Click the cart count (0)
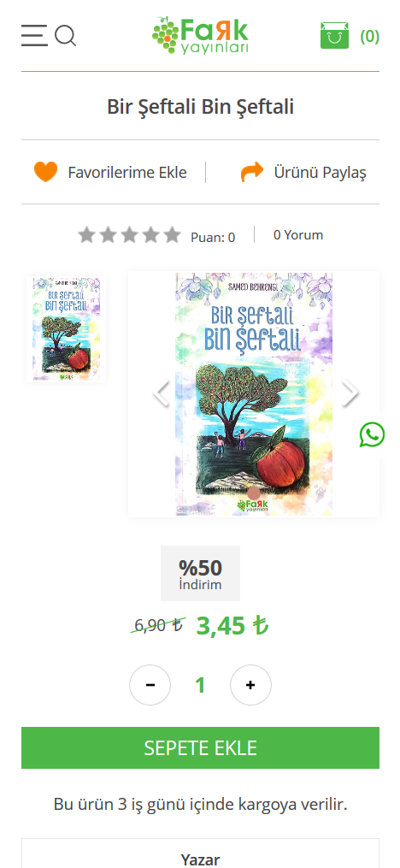The width and height of the screenshot is (400, 868). point(369,37)
